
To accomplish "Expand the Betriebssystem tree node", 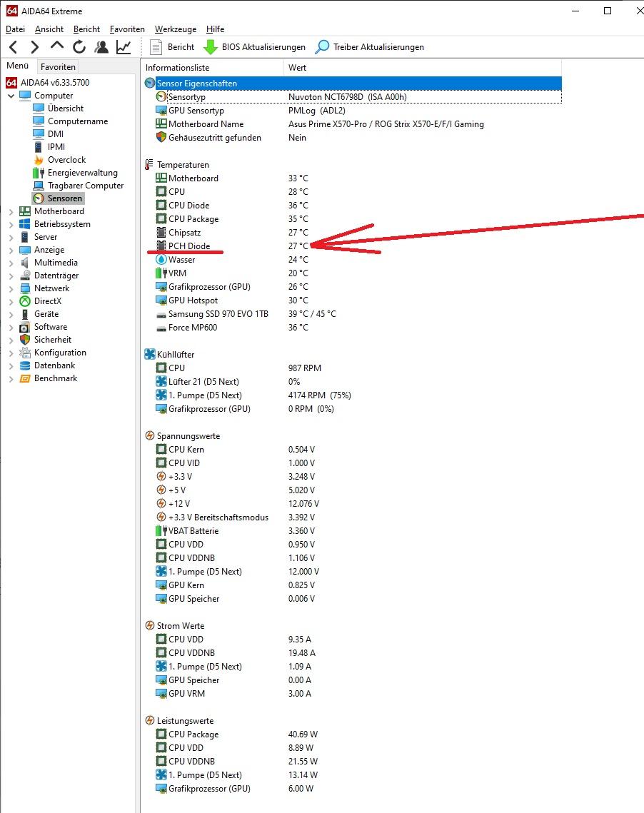I will click(11, 224).
